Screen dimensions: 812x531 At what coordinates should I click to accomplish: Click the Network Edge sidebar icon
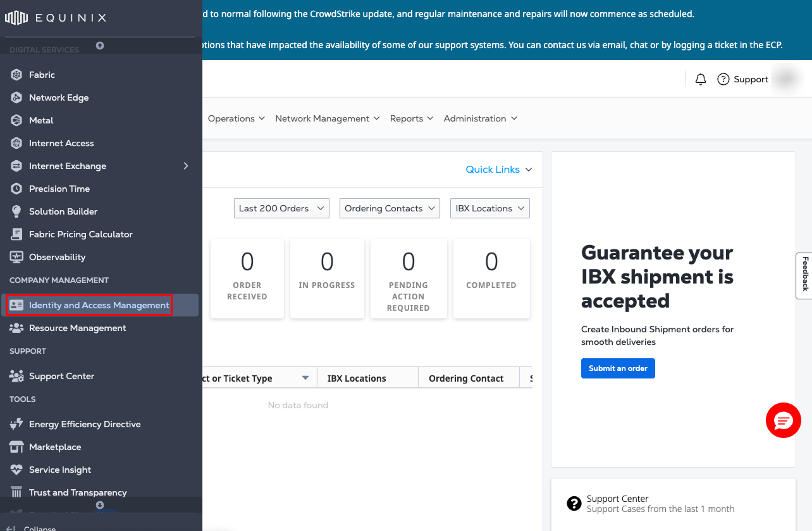tap(16, 97)
